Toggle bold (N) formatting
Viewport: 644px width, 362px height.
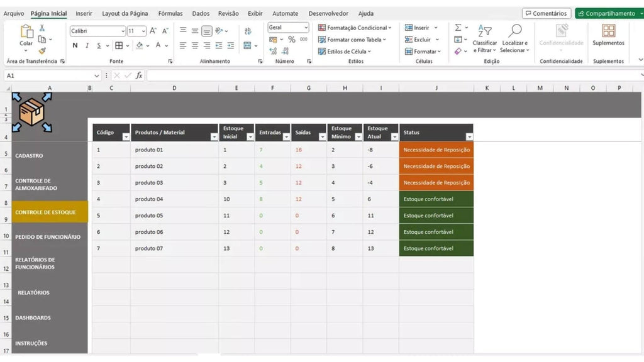point(75,45)
